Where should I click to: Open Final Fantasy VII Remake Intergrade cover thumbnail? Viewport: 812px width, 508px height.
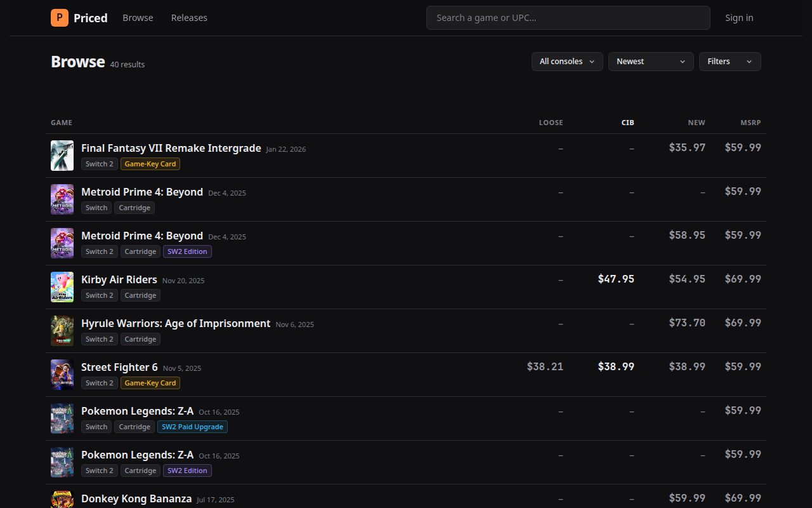pos(62,156)
